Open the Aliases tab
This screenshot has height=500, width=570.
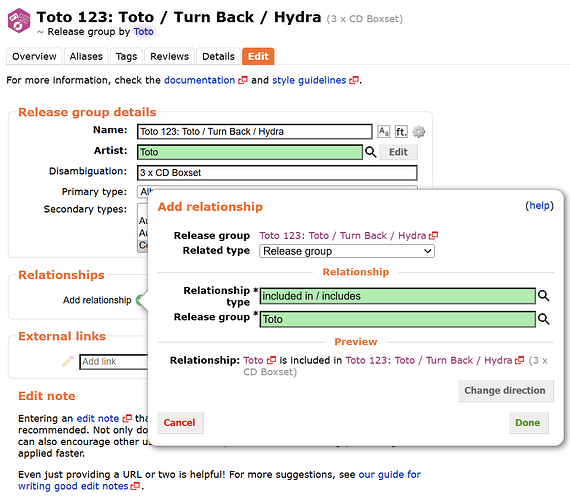click(x=86, y=56)
